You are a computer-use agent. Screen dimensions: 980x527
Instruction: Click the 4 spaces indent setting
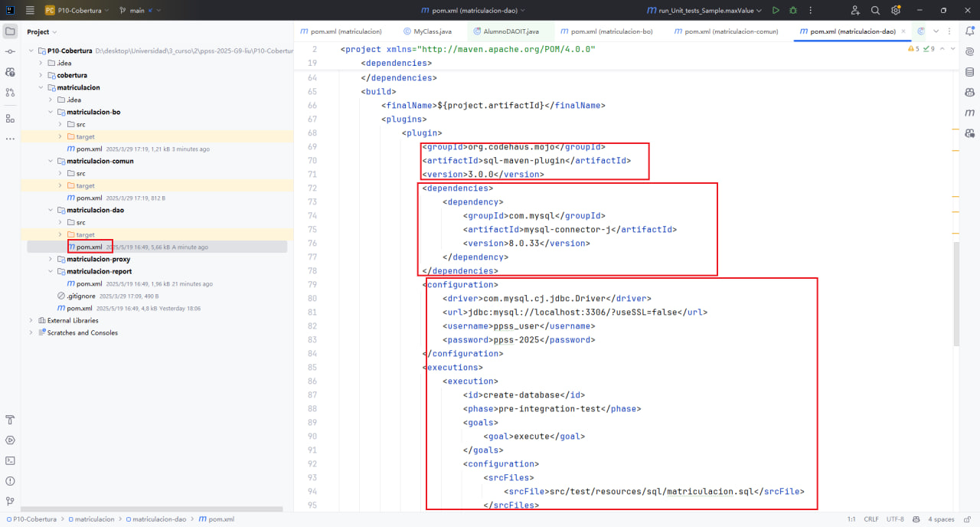coord(941,519)
